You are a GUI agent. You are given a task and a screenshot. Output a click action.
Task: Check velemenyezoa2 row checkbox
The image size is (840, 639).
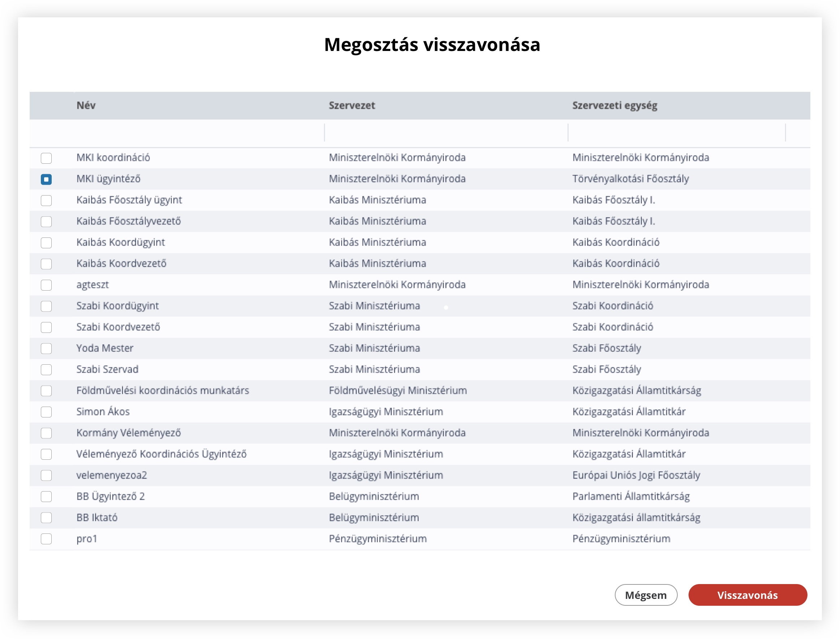46,475
